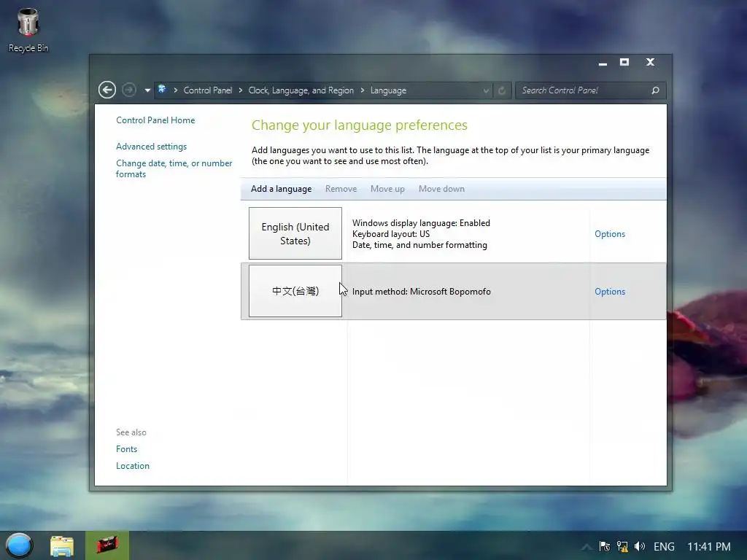Refresh the Control Panel page
Viewport: 747px width, 560px height.
pos(502,90)
